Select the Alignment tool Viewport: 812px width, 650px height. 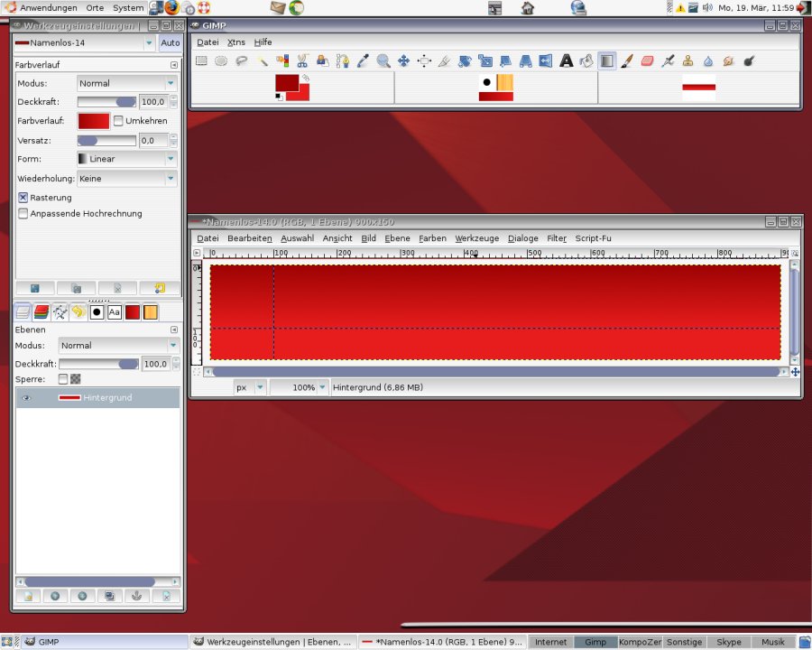424,61
